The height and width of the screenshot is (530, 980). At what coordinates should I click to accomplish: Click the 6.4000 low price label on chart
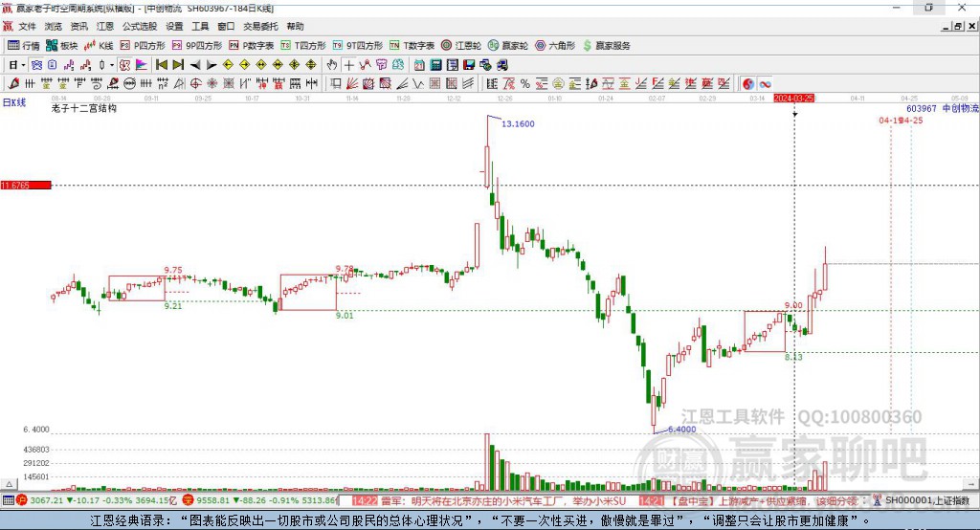click(x=681, y=429)
